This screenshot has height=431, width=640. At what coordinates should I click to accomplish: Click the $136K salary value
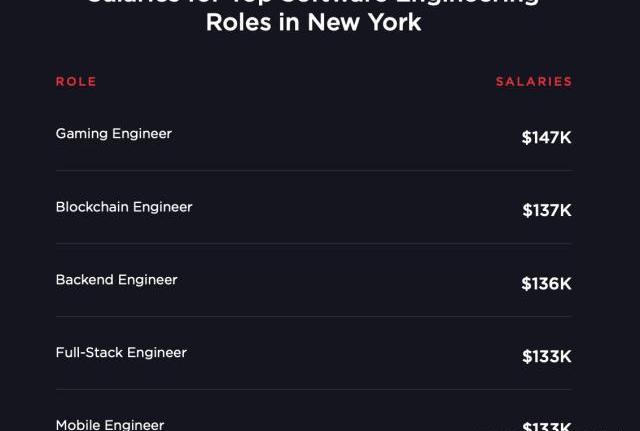[546, 284]
